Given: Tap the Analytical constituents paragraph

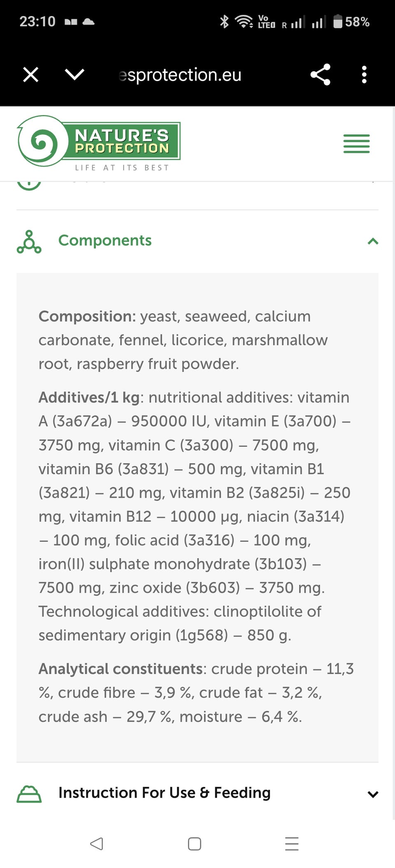Looking at the screenshot, I should (196, 693).
